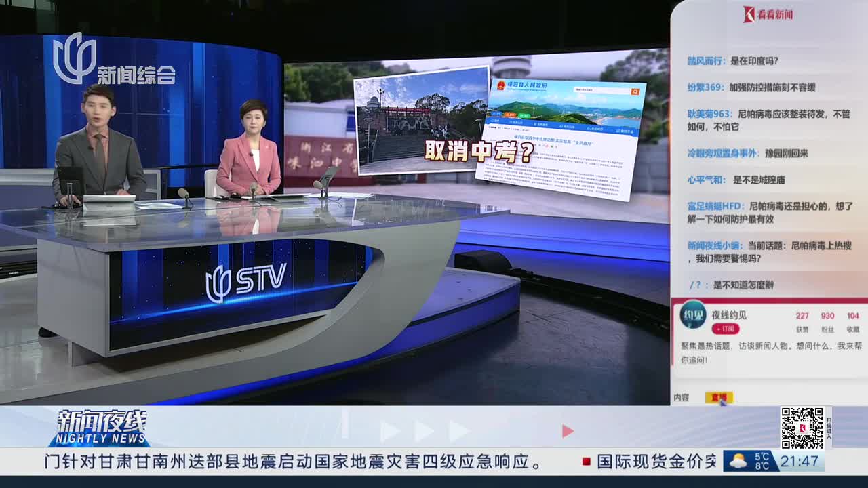The height and width of the screenshot is (488, 868).
Task: Click the STV logo on the desk
Action: pyautogui.click(x=245, y=281)
